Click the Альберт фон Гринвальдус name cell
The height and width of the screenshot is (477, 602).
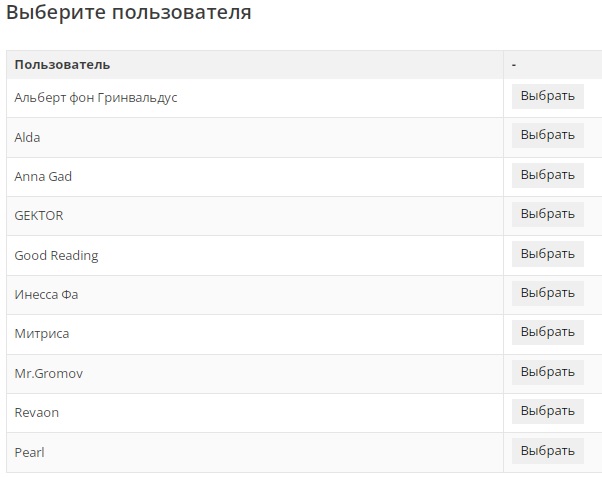96,98
